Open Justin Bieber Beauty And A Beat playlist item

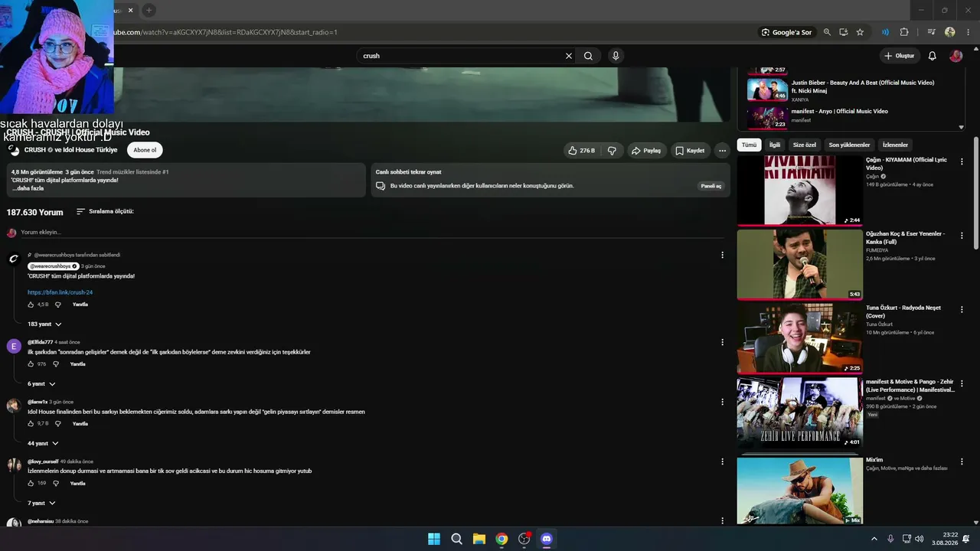click(x=850, y=90)
